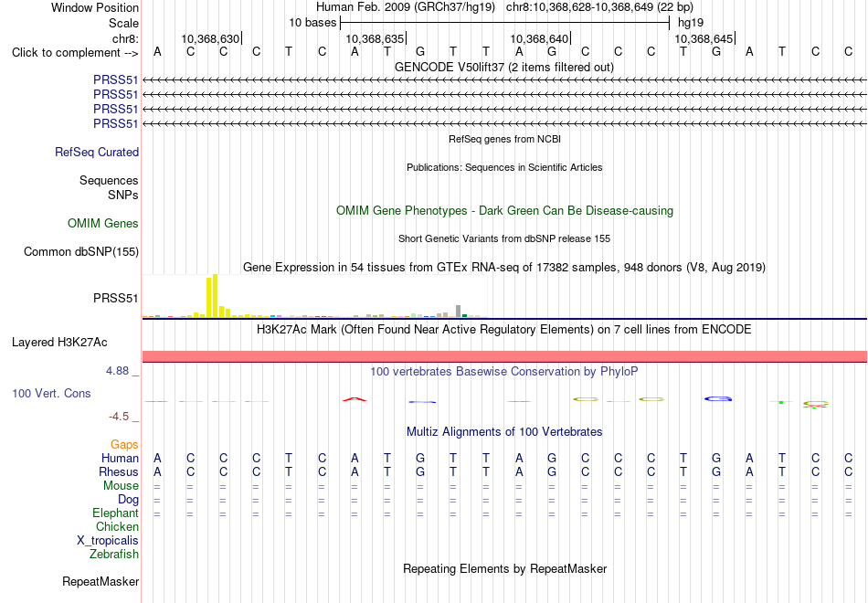The image size is (868, 603).
Task: Click the 'Click to complement -->' label
Action: coord(75,53)
